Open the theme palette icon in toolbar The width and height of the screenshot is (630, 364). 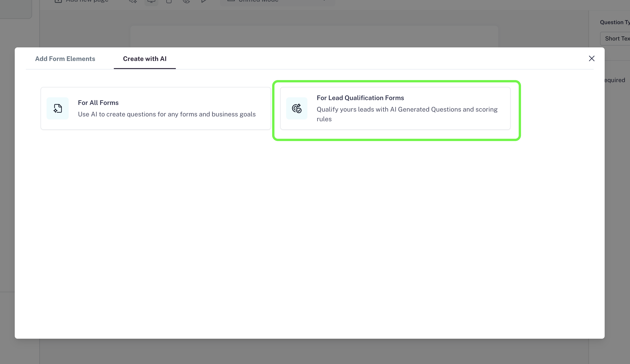[186, 2]
